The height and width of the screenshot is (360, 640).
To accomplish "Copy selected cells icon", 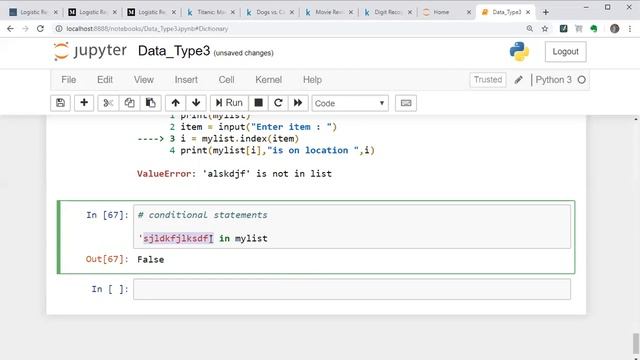I will [x=129, y=103].
